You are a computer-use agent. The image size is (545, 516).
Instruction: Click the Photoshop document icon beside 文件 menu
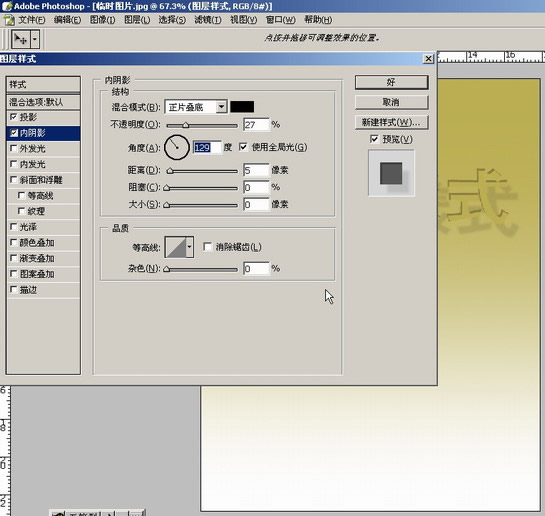pos(9,20)
